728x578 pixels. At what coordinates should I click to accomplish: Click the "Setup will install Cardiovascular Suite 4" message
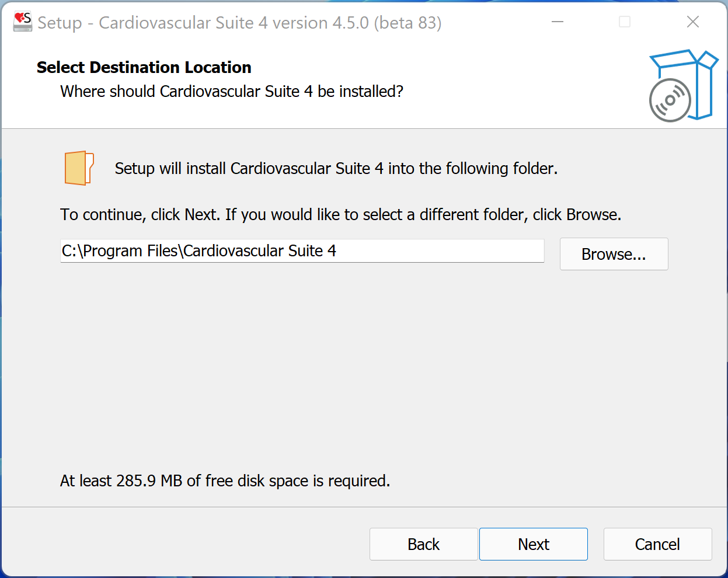[336, 169]
